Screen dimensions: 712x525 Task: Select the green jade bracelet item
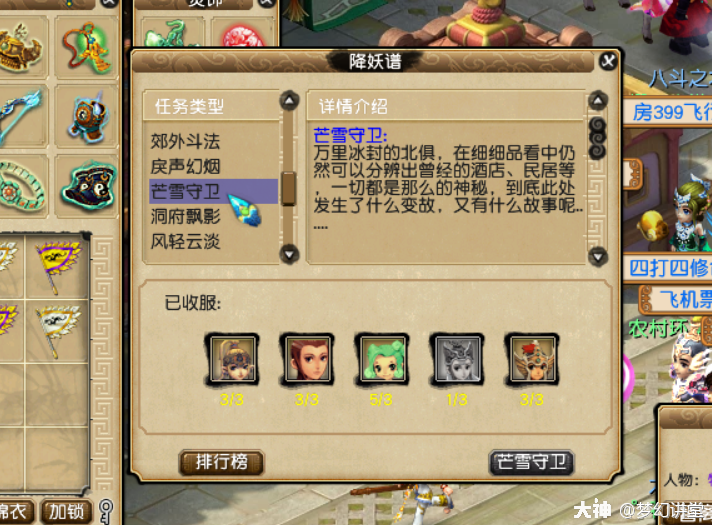tap(20, 188)
